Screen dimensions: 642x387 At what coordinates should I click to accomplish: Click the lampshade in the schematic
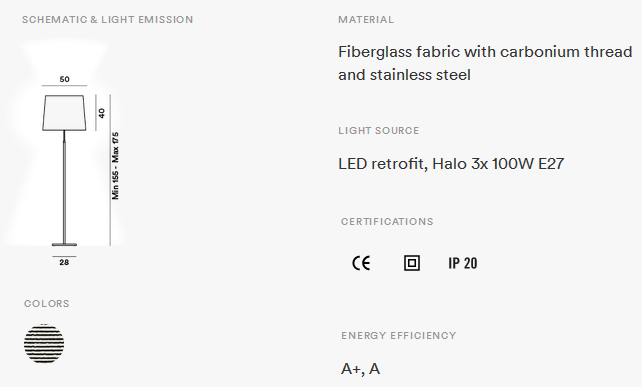[64, 113]
